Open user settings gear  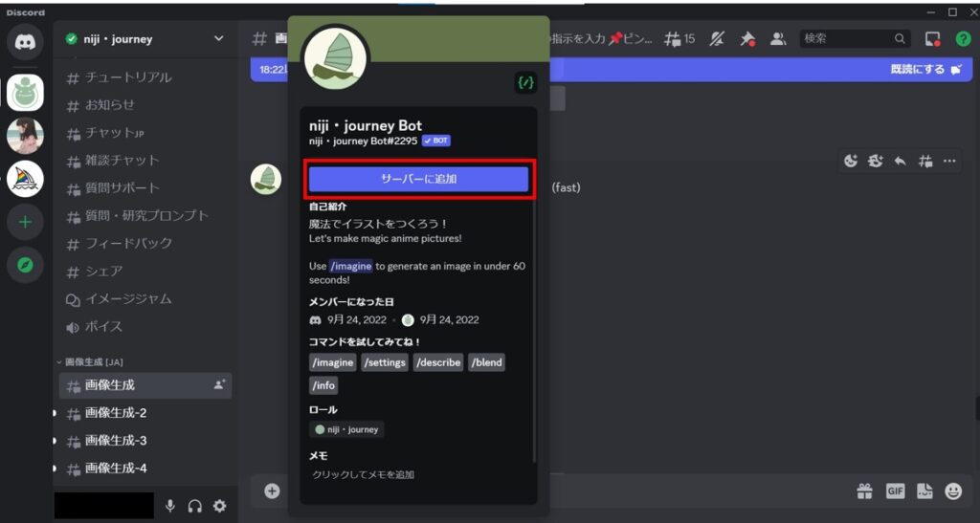219,506
